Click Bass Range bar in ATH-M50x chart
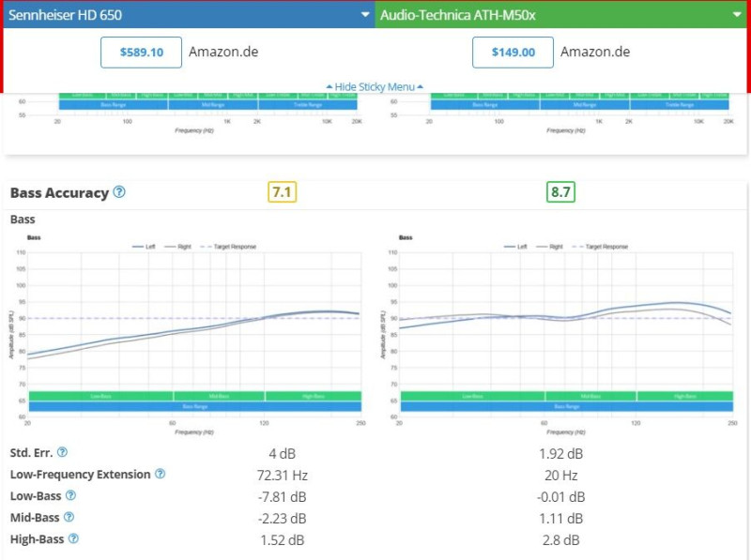The width and height of the screenshot is (751, 560). (567, 406)
